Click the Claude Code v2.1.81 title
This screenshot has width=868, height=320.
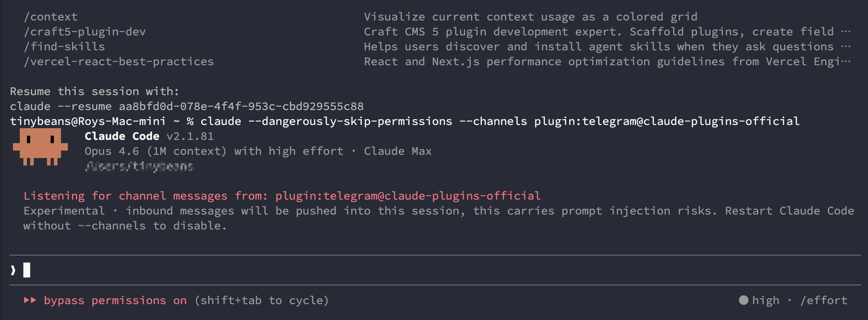click(x=149, y=136)
